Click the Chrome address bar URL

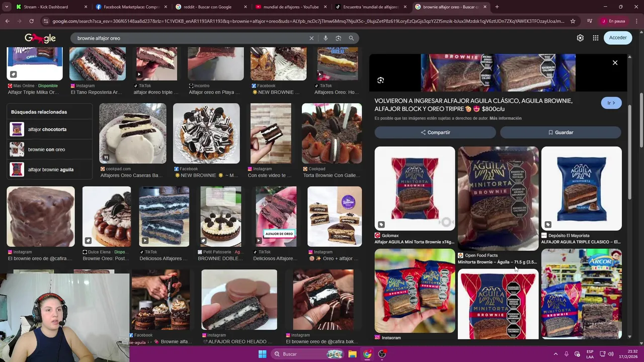click(x=308, y=21)
